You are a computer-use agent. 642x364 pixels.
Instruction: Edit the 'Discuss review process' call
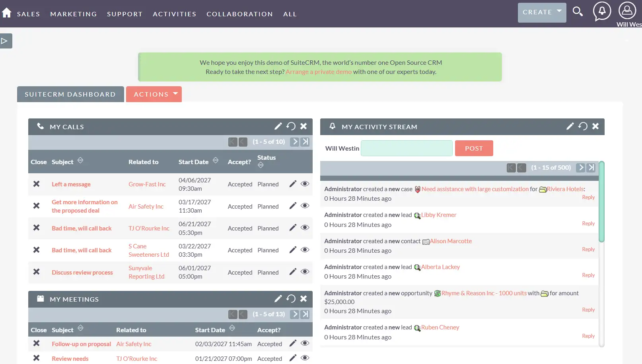pos(293,272)
